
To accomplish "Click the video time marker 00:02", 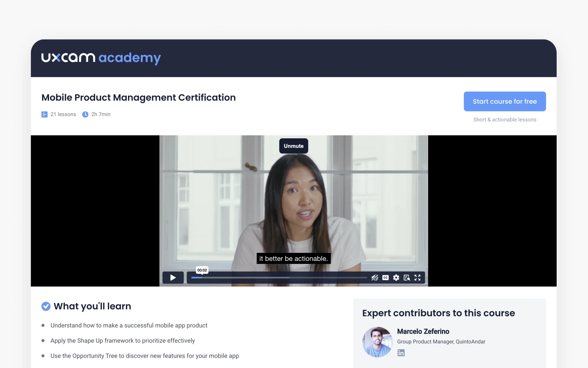I will pos(202,270).
